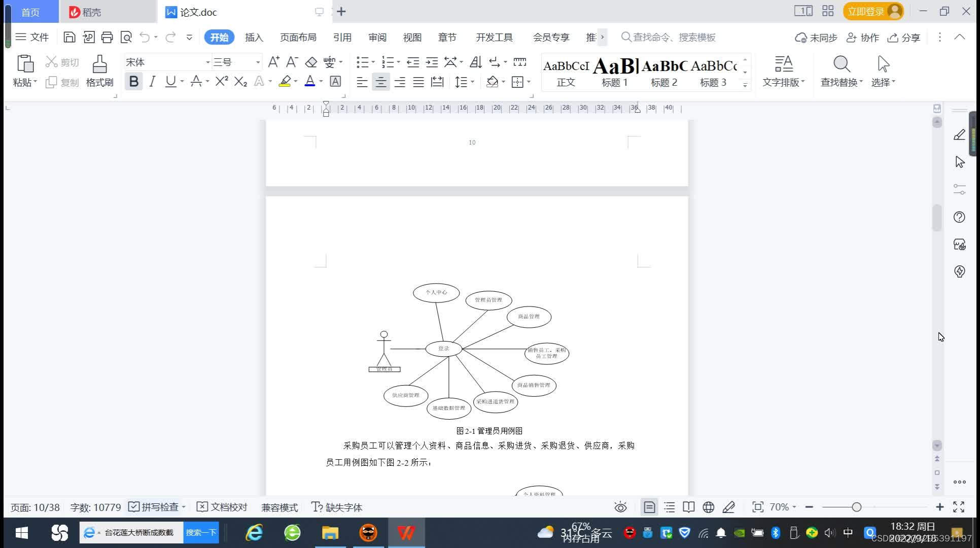Toggle left alignment
The width and height of the screenshot is (980, 548).
point(362,82)
